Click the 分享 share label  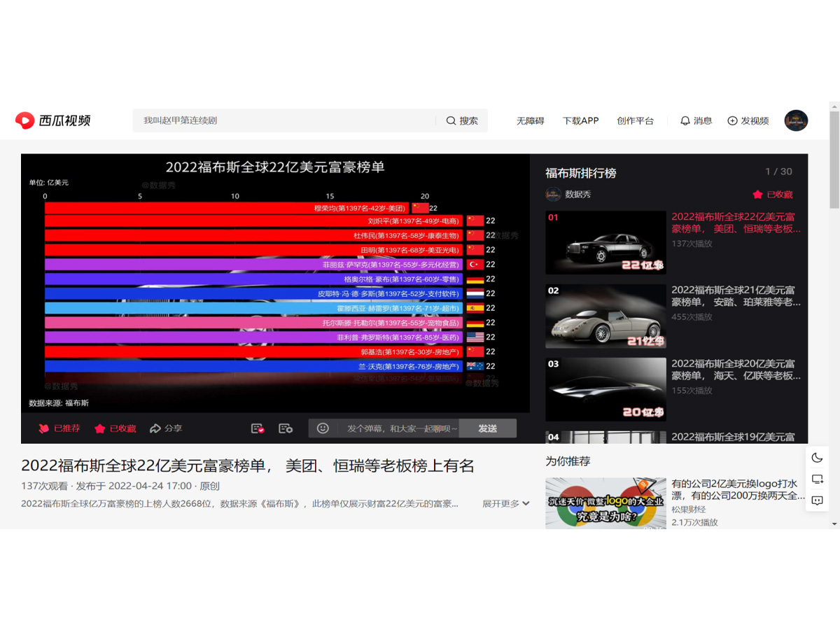[x=173, y=428]
